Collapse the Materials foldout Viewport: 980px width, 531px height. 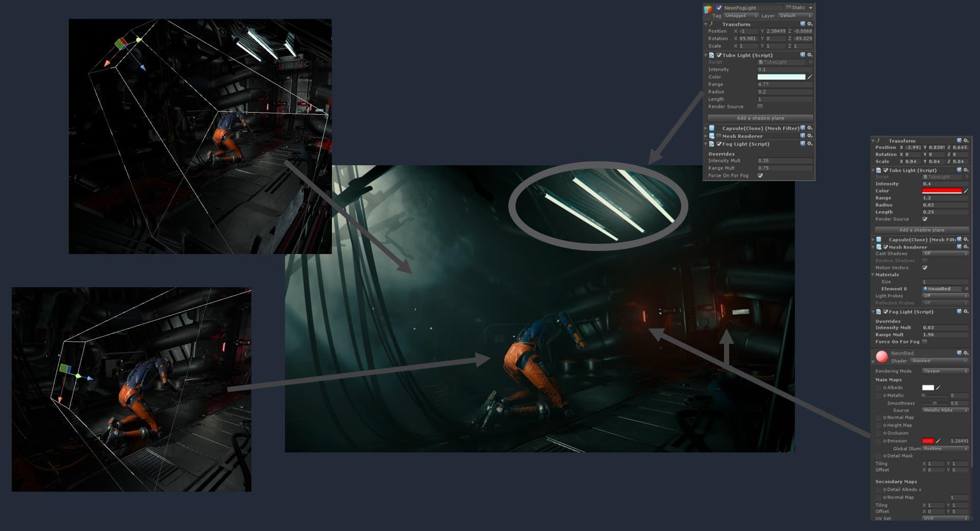tap(873, 274)
